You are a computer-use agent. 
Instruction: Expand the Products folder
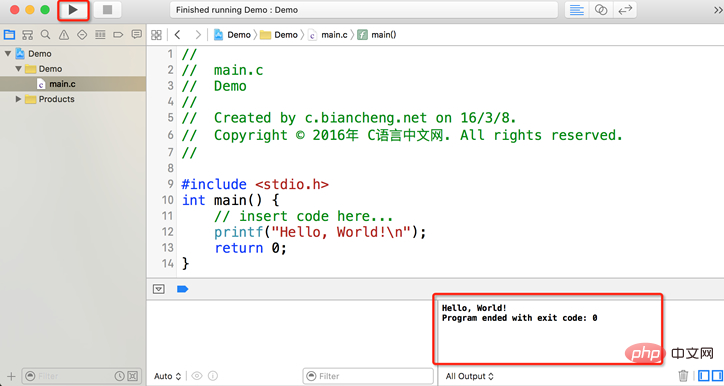pos(18,99)
